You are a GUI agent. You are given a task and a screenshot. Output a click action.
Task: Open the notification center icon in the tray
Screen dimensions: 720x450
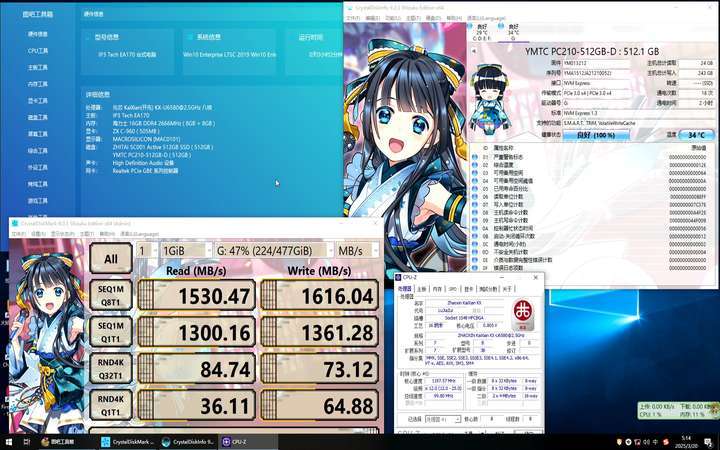click(x=708, y=442)
